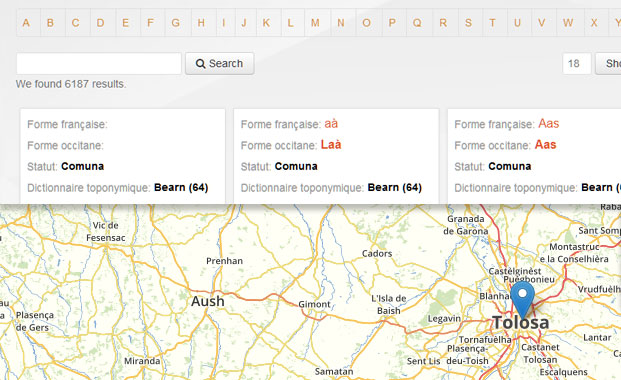Show entries starting with Q
The width and height of the screenshot is (621, 380).
[417, 23]
